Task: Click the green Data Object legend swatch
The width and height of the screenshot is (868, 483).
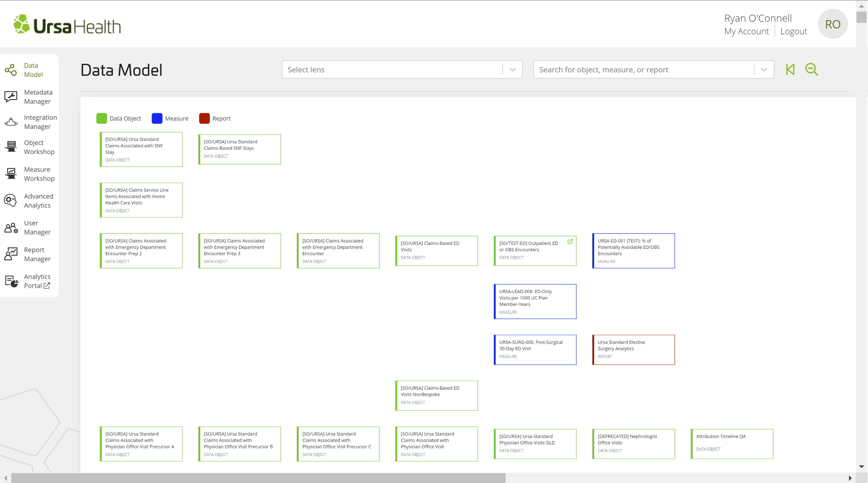Action: (101, 118)
